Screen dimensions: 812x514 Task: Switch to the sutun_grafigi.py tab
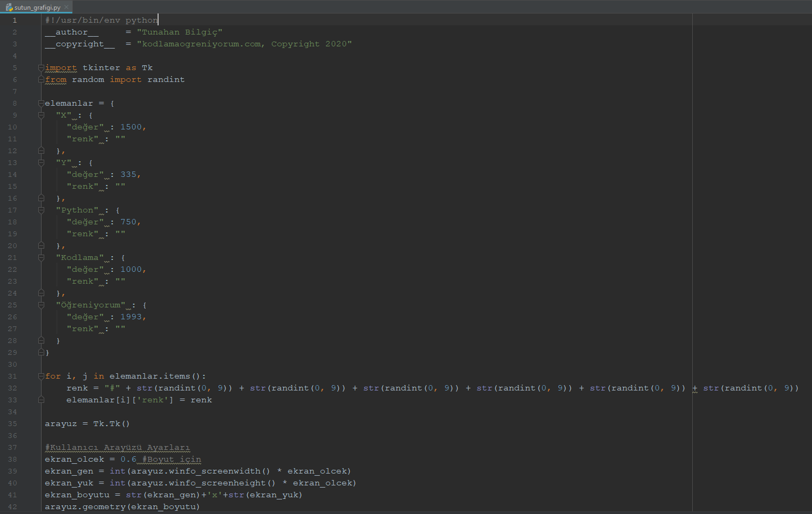point(37,8)
